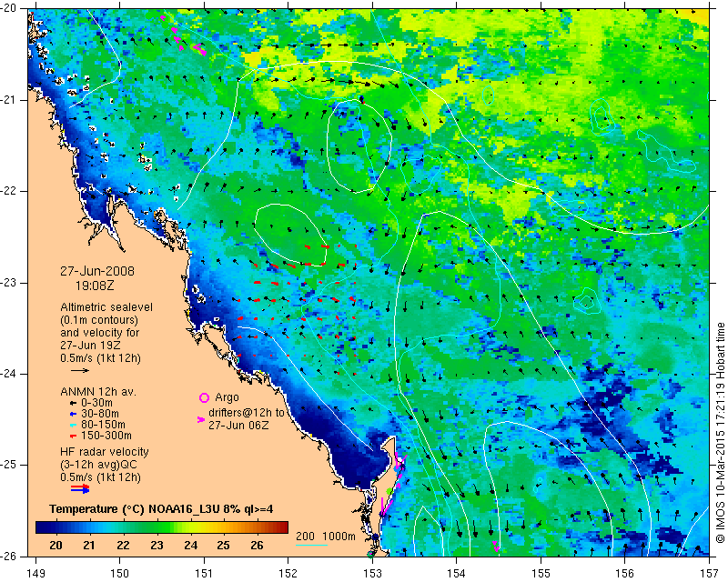
Task: Click the 155 longitude axis label
Action: [541, 574]
